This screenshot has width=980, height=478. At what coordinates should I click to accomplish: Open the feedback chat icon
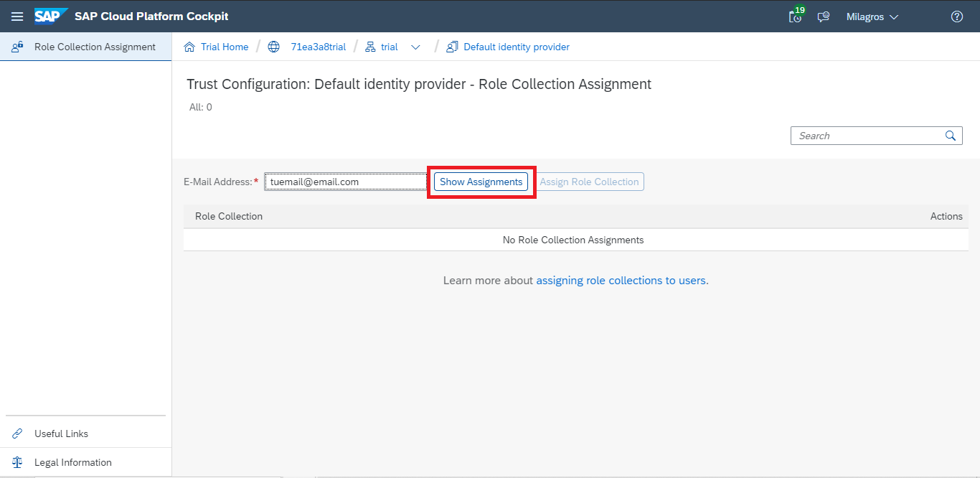click(824, 17)
